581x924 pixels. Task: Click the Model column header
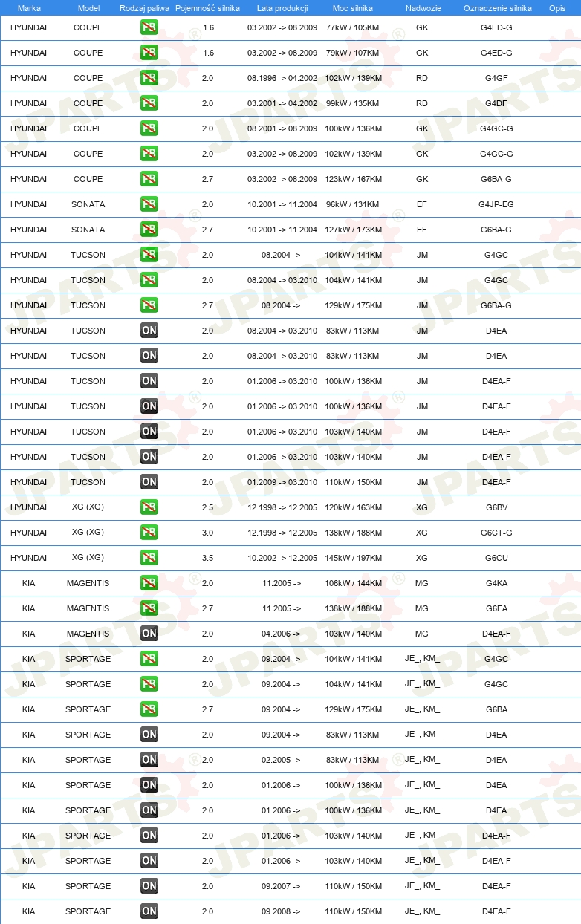pos(88,8)
